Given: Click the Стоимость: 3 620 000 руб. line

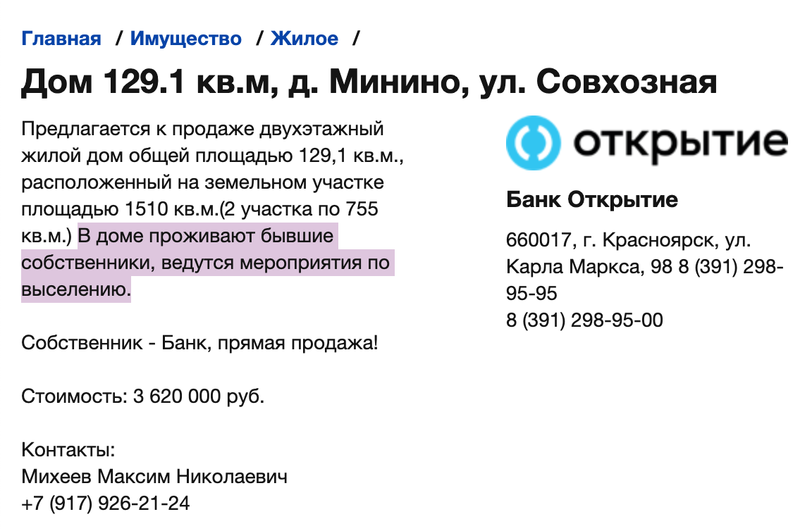Looking at the screenshot, I should [x=143, y=396].
